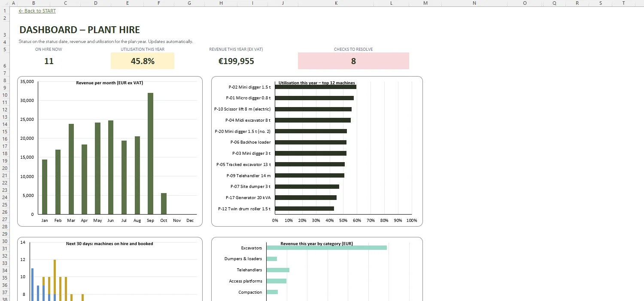644x301 pixels.
Task: Click the 14 axis label in Next 30 days chart
Action: [x=23, y=243]
